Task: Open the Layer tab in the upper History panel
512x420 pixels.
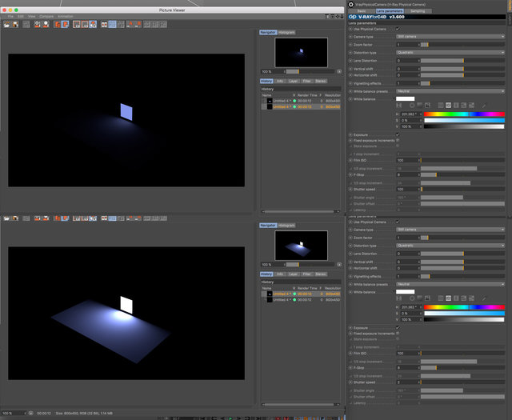Action: coord(294,81)
